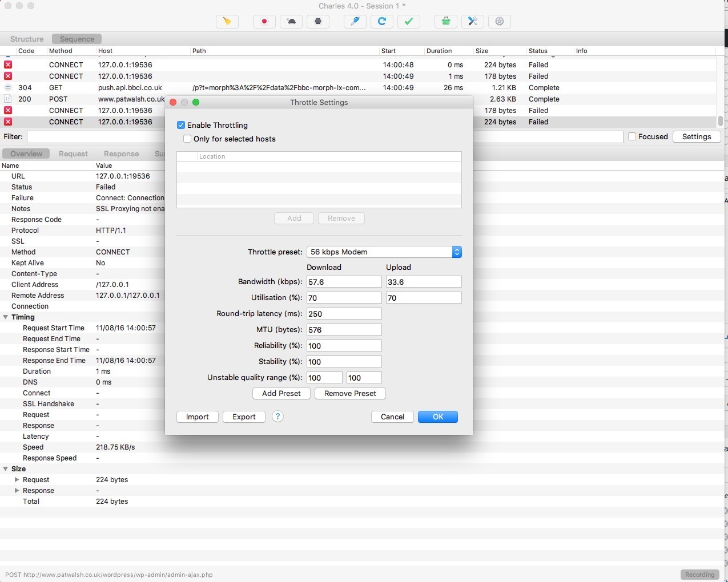Disable the Enable Throttling checkbox
The width and height of the screenshot is (728, 582).
(x=181, y=125)
